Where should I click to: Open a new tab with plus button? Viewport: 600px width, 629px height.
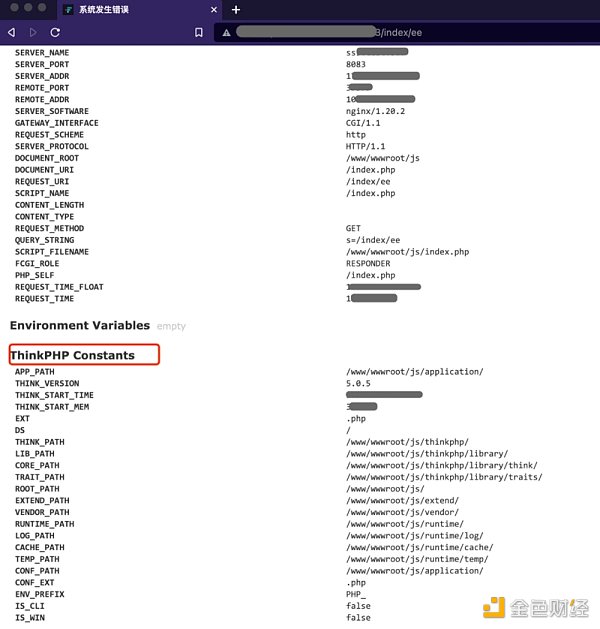[x=236, y=9]
